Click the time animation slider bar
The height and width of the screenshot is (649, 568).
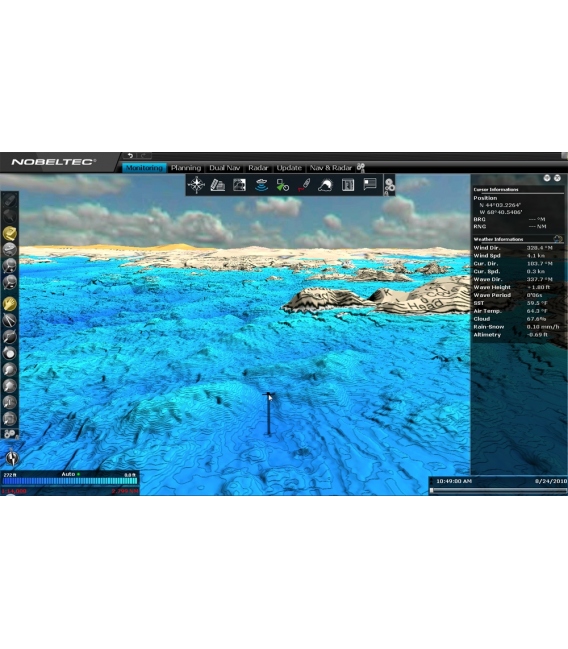tap(498, 490)
